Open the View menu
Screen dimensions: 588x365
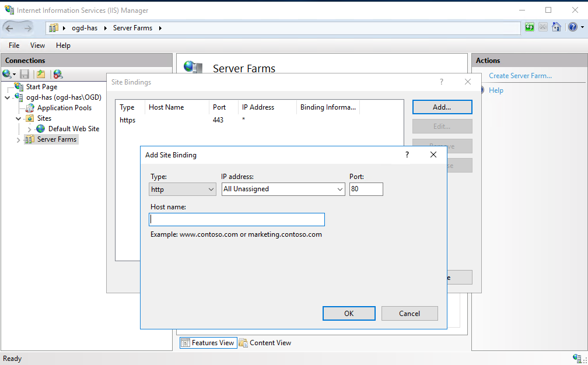37,45
